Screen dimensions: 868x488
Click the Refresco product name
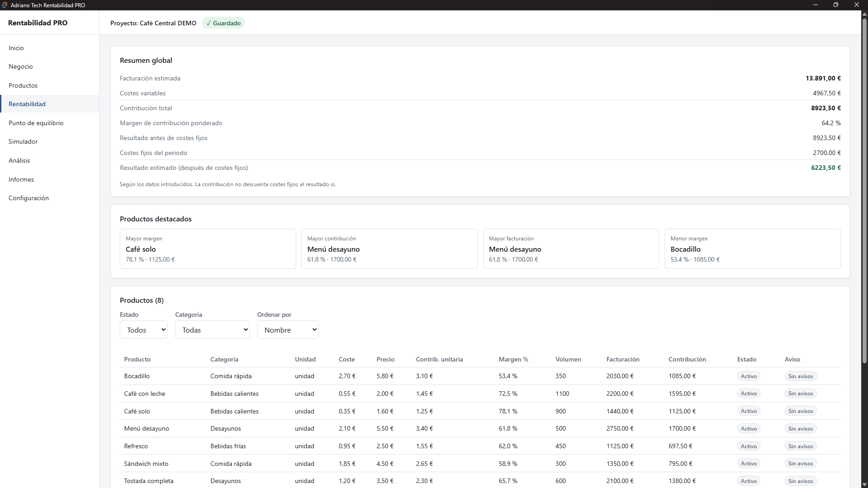(136, 446)
